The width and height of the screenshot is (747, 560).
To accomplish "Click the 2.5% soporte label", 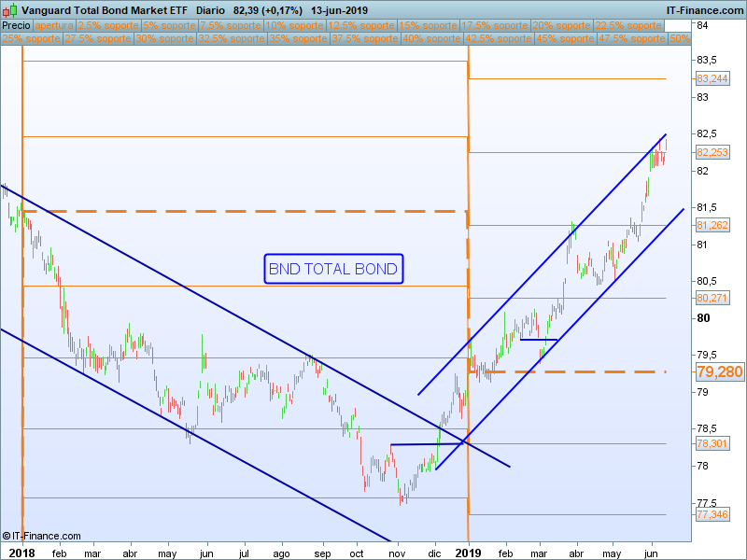I will tap(108, 26).
